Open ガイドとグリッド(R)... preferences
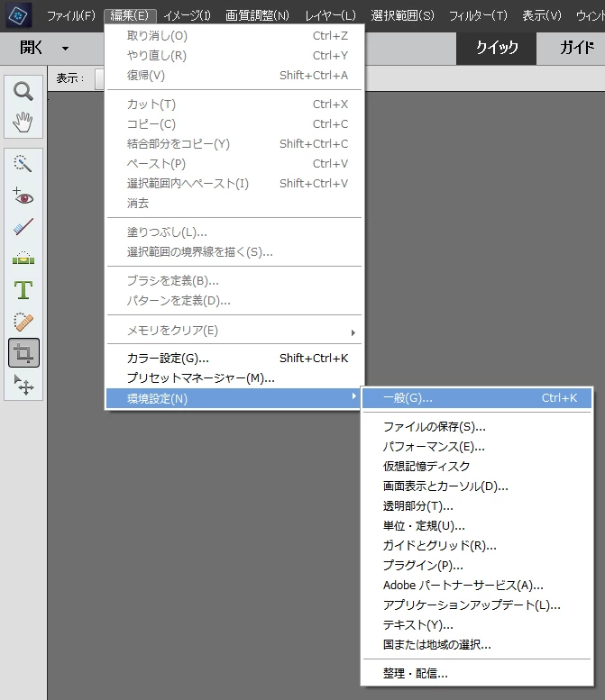The width and height of the screenshot is (605, 700). (477, 546)
